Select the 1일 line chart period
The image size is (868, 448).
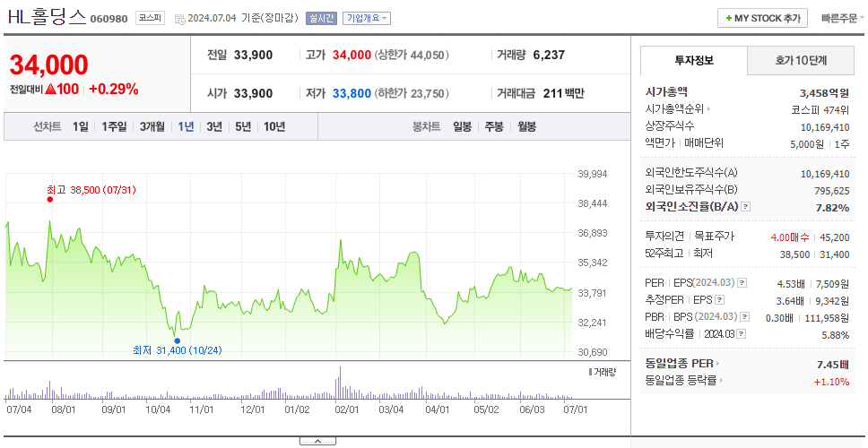point(81,126)
